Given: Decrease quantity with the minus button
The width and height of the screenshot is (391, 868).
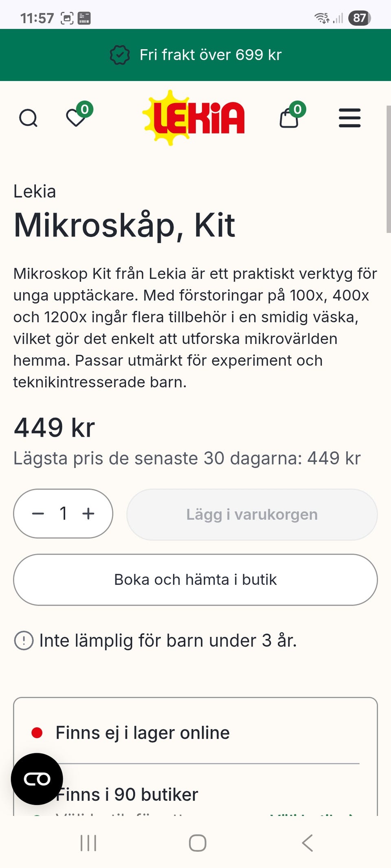Looking at the screenshot, I should pyautogui.click(x=38, y=514).
